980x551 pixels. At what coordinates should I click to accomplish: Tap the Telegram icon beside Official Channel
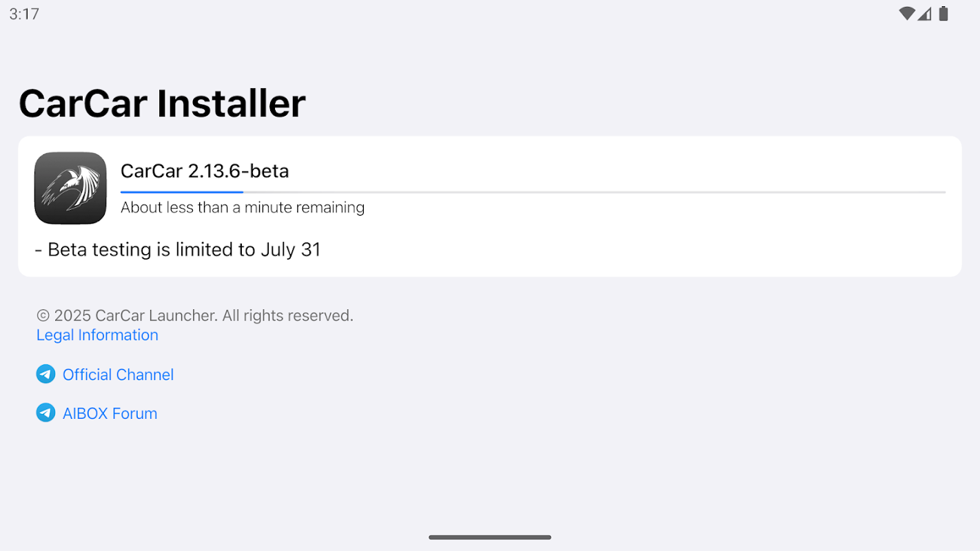click(45, 374)
